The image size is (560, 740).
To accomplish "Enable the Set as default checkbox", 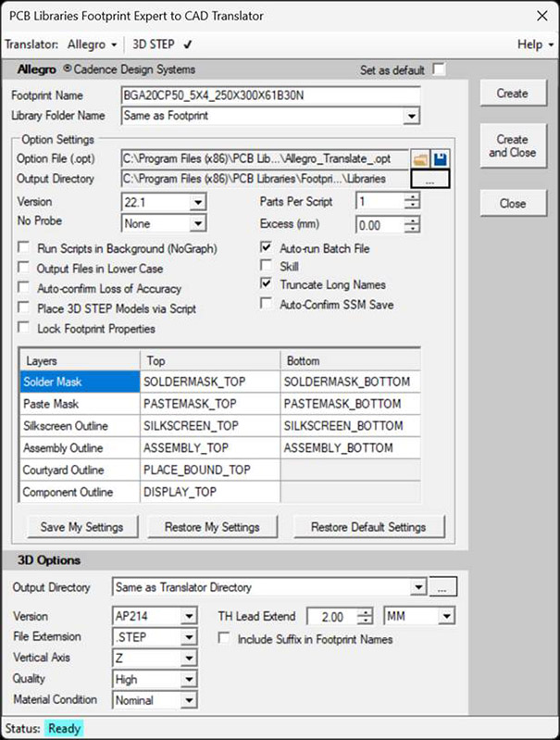I will (439, 70).
